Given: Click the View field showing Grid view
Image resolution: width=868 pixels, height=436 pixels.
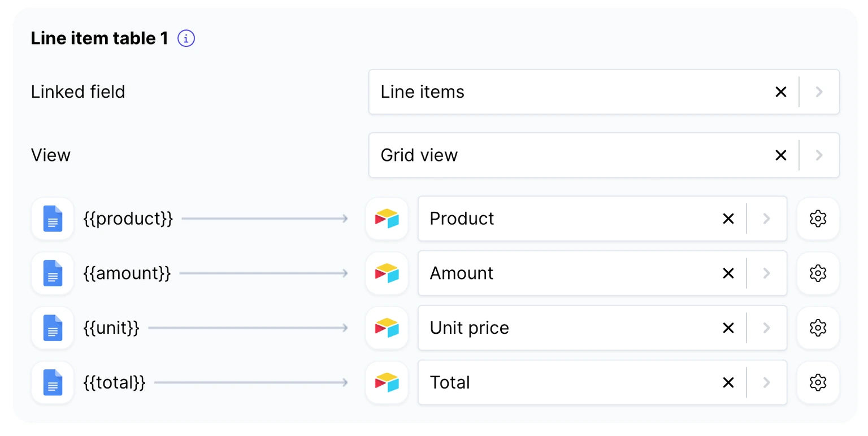Looking at the screenshot, I should (565, 155).
